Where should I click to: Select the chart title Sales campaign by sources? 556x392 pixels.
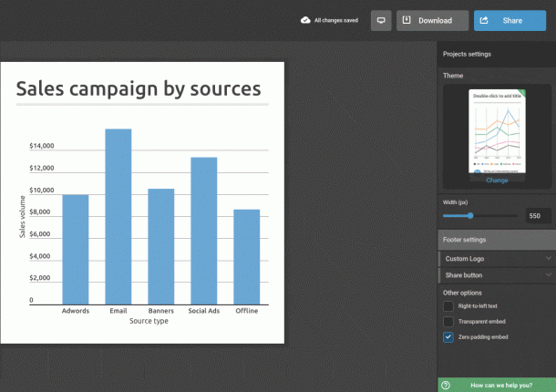[x=139, y=88]
